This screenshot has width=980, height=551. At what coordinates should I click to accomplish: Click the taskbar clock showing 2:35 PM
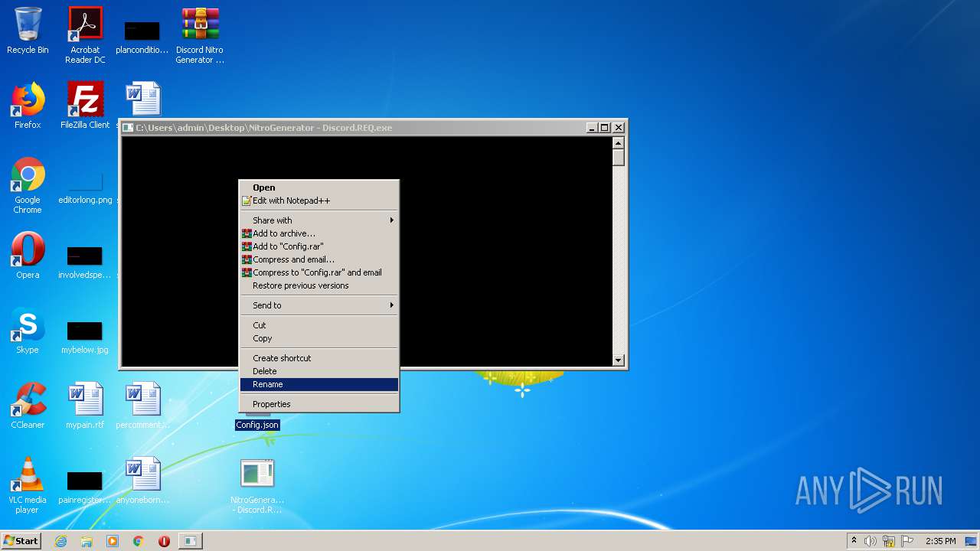coord(940,541)
